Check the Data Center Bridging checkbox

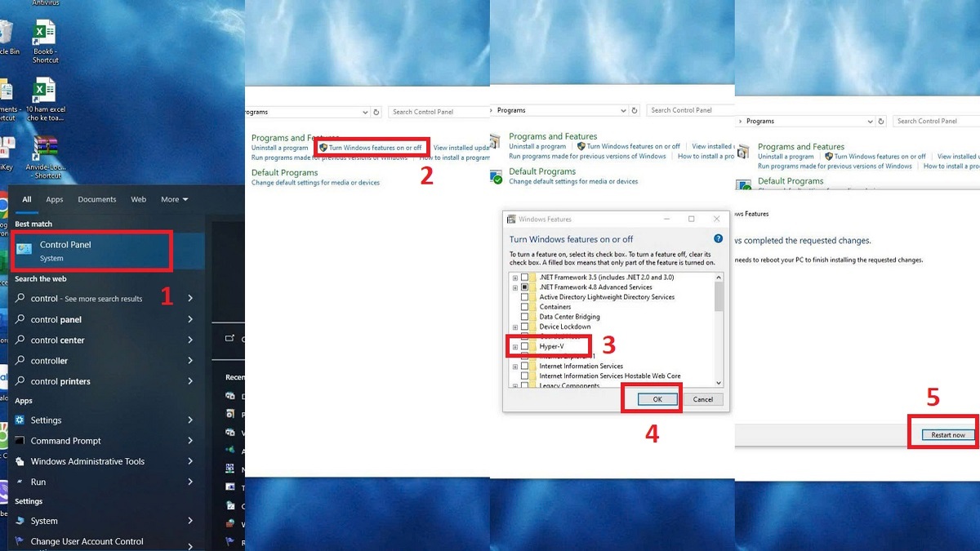click(525, 317)
